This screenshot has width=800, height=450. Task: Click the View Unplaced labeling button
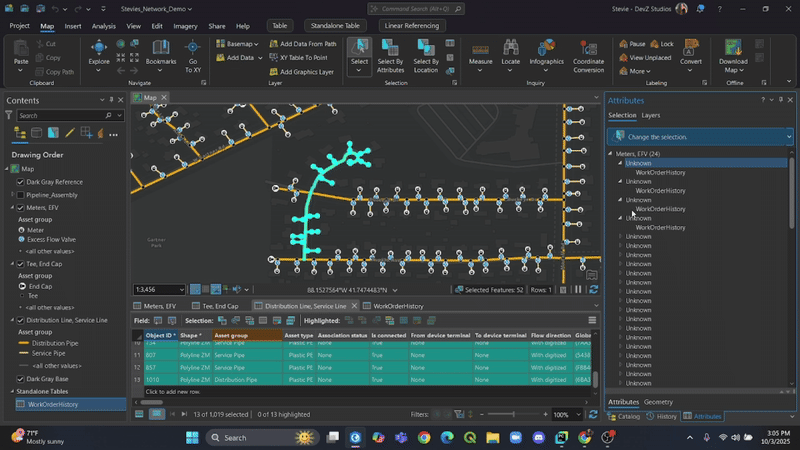[644, 58]
